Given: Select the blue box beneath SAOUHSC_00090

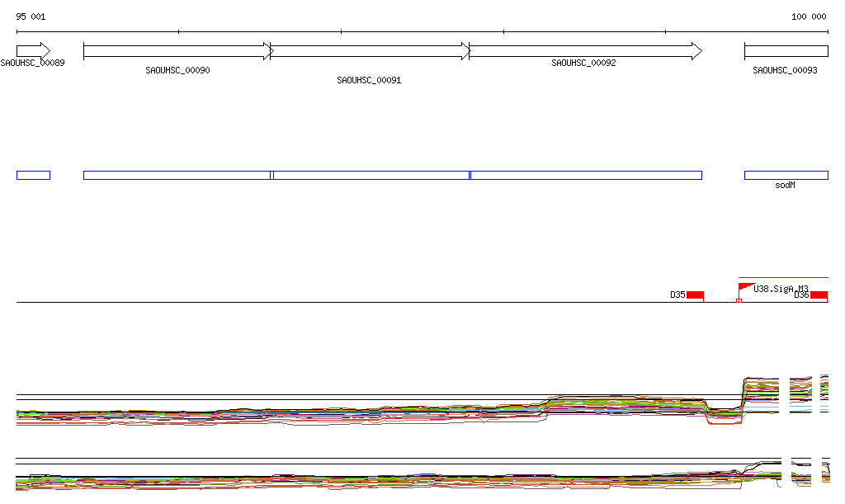Looking at the screenshot, I should coord(177,175).
